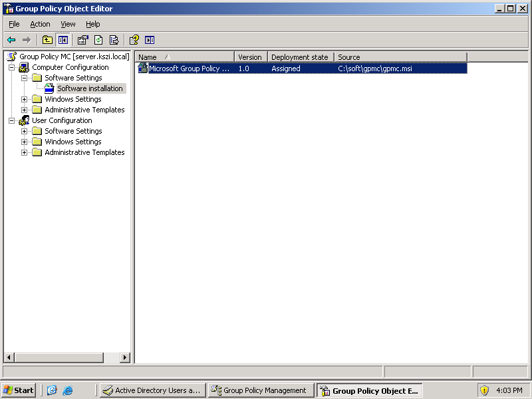Click the tree pane horizontal scrollbar thumb
This screenshot has width=532, height=399.
pos(59,357)
